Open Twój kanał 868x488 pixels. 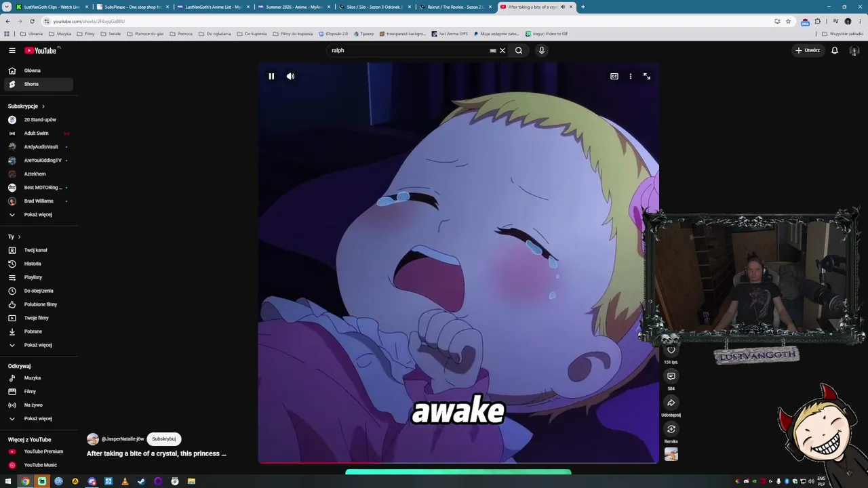point(38,250)
